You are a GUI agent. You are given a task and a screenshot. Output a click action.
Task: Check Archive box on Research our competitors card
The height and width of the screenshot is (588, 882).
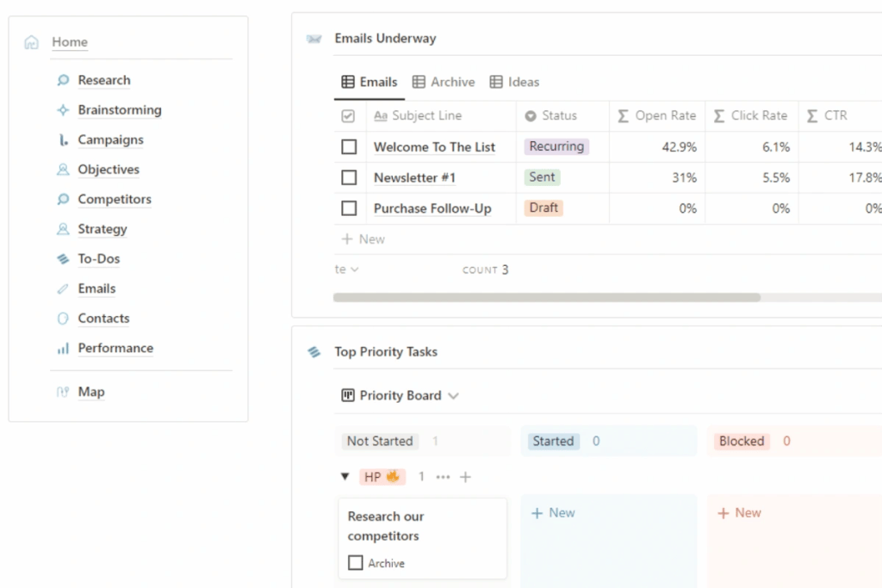tap(356, 563)
